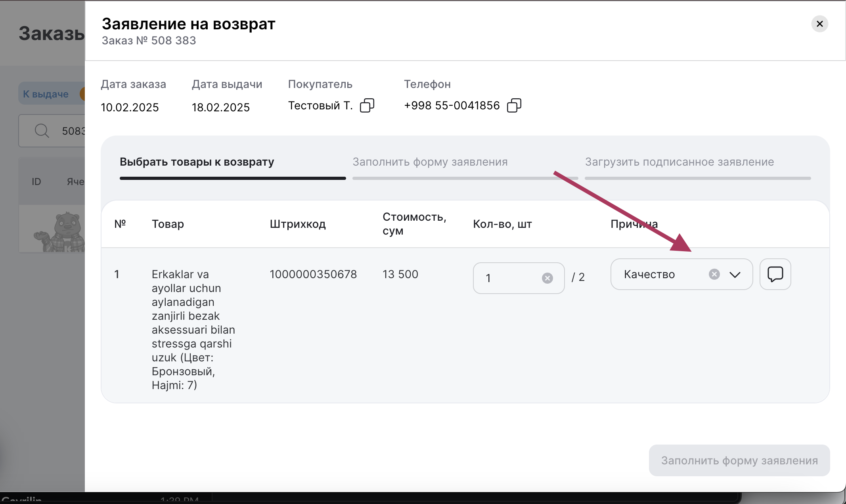
Task: Click the ID column header
Action: point(36,182)
